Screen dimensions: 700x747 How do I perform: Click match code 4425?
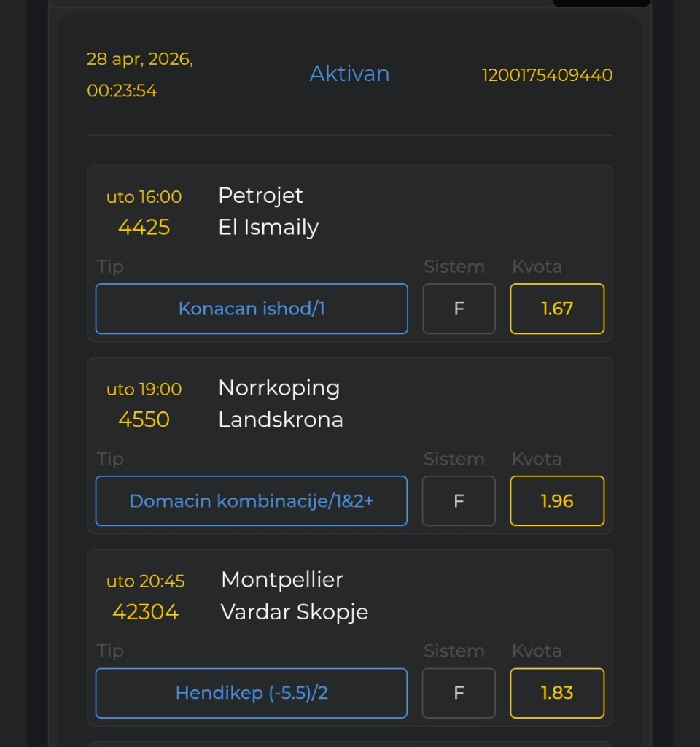144,228
